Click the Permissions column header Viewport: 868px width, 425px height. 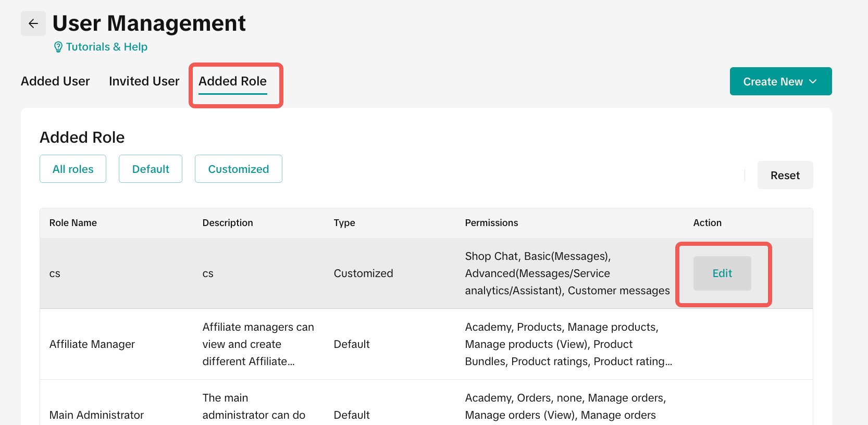point(491,223)
